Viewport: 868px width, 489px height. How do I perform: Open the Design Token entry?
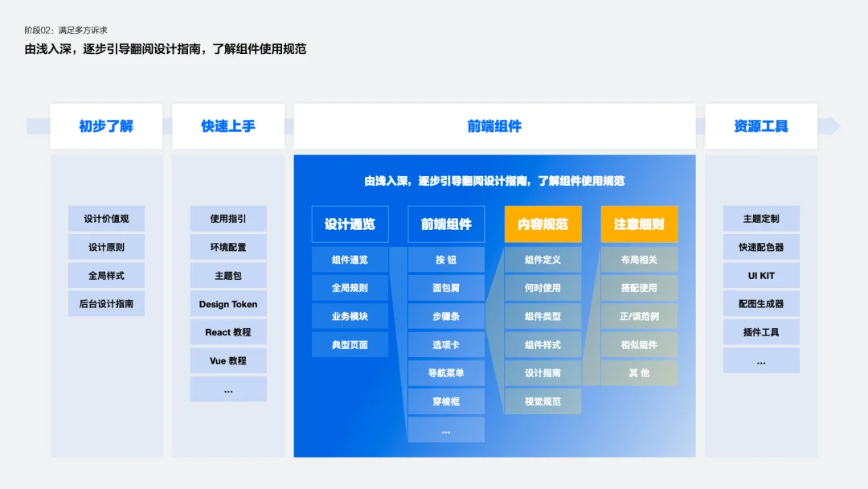pos(228,304)
